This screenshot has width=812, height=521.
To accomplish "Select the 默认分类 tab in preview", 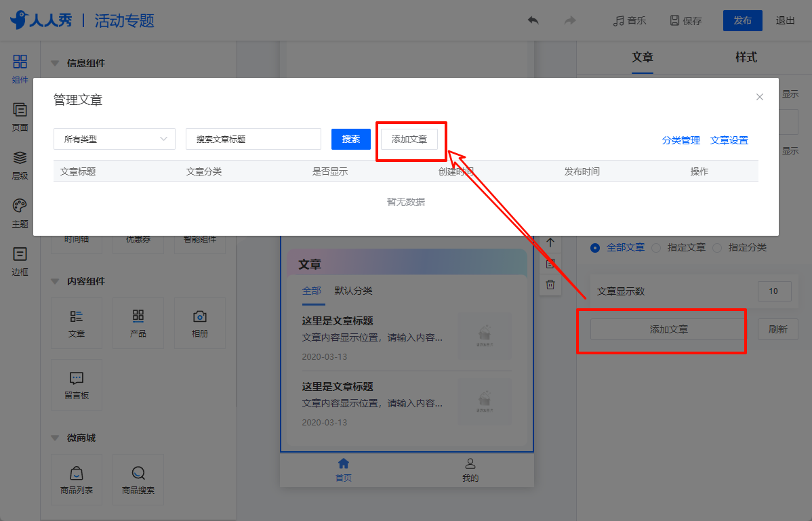I will (x=353, y=291).
